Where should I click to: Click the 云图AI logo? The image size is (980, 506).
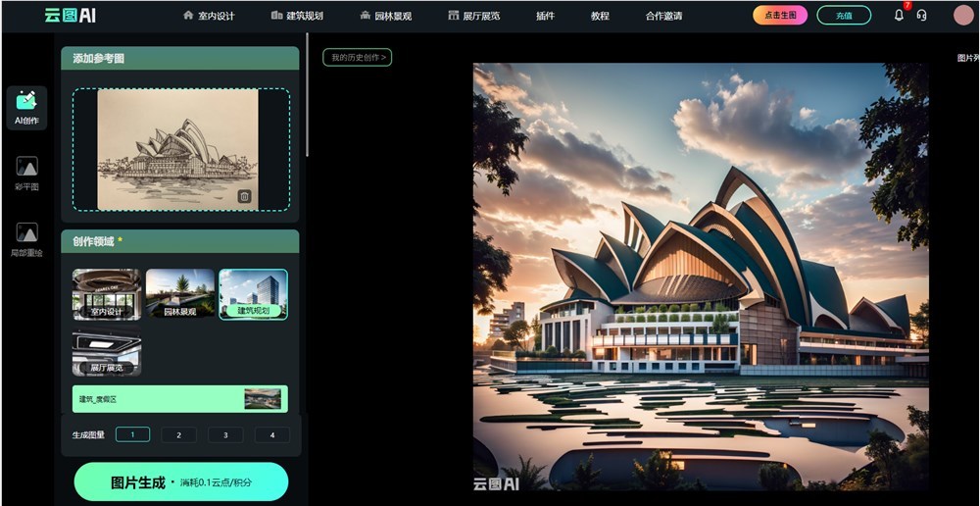point(70,16)
